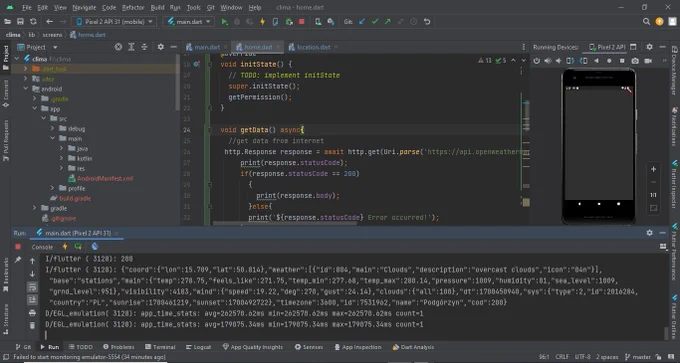Toggle the Bookmarks tool window side tab
This screenshot has width=680, height=363.
coord(6,276)
